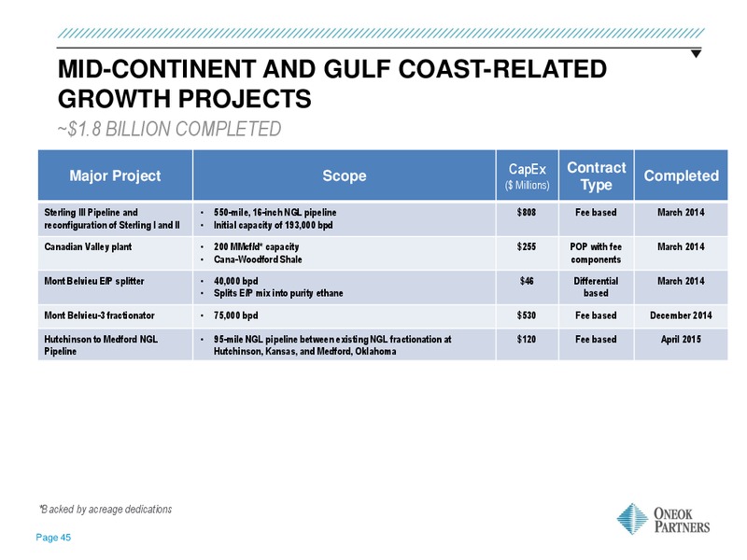
Task: Click 'Fee based' in the Hutchinson row
Action: pyautogui.click(x=596, y=339)
